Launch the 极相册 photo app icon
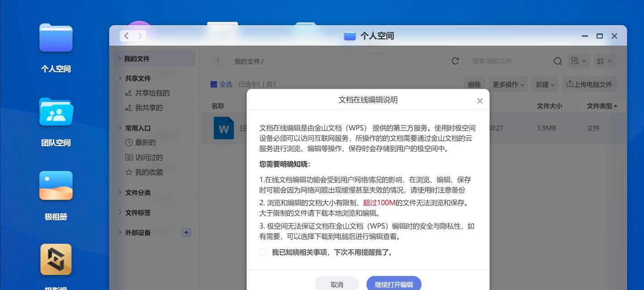 pos(56,186)
